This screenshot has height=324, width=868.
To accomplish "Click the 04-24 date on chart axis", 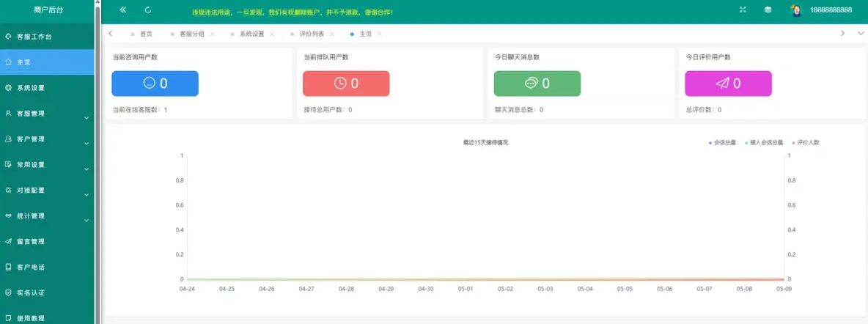I will coord(187,289).
